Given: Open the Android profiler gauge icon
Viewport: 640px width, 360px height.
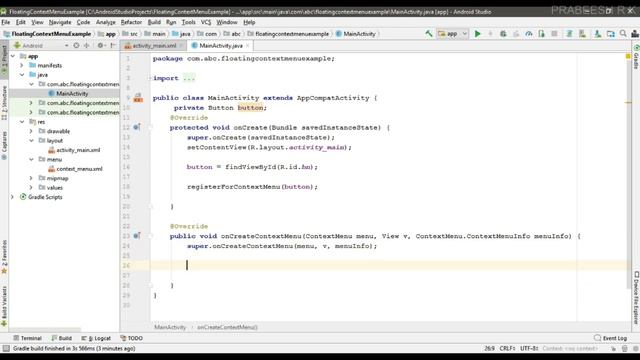Looking at the screenshot, I should pos(529,34).
